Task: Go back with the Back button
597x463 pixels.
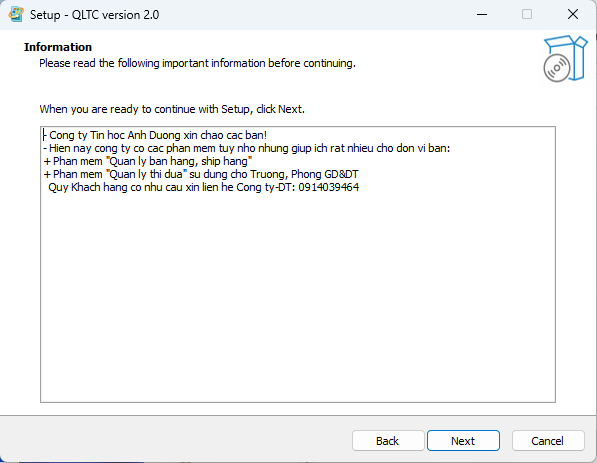Action: click(388, 441)
